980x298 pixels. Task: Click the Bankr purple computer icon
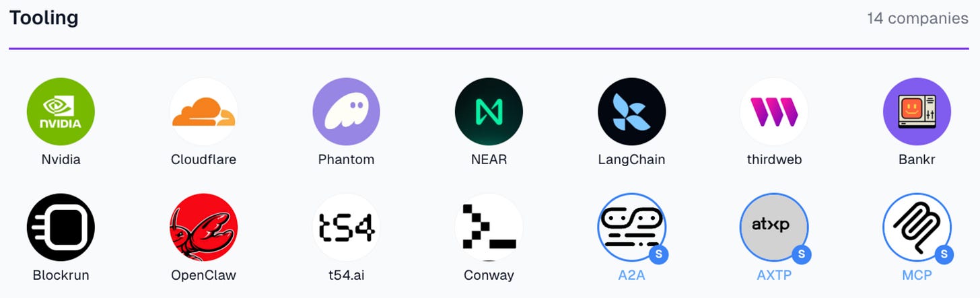(917, 112)
